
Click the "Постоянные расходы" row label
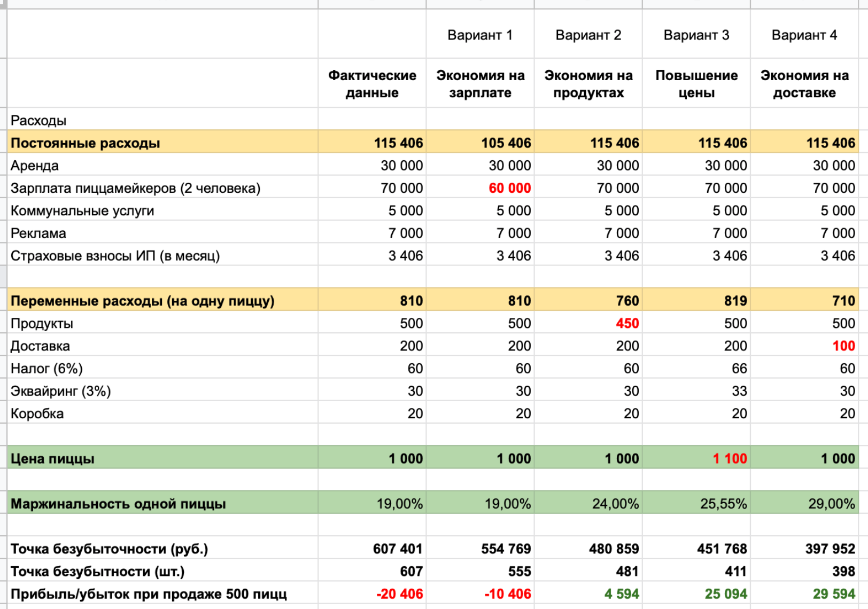click(86, 143)
